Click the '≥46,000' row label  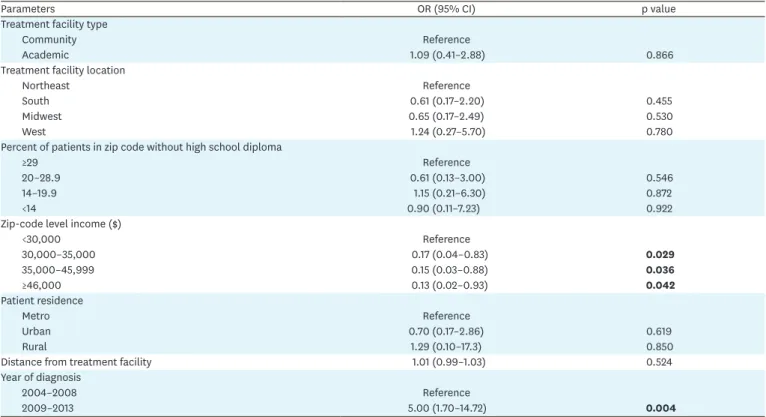click(x=42, y=285)
